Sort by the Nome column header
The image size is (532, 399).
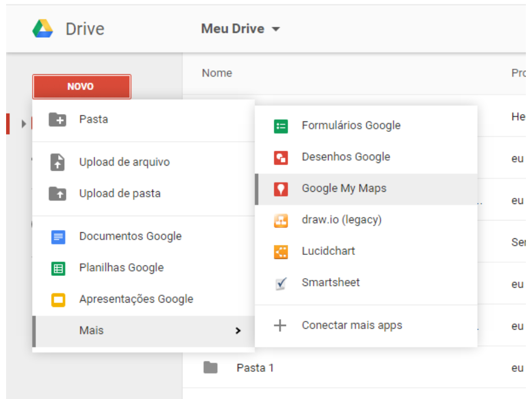217,73
